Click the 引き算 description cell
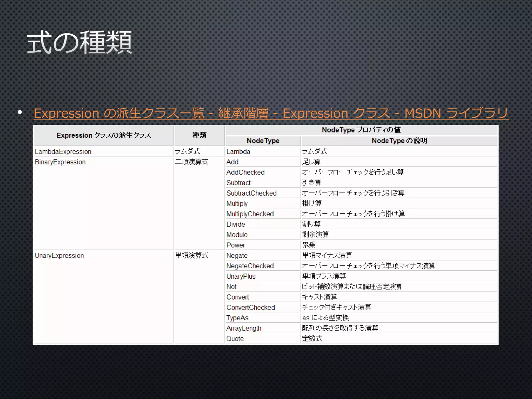This screenshot has height=399, width=532. pos(400,183)
